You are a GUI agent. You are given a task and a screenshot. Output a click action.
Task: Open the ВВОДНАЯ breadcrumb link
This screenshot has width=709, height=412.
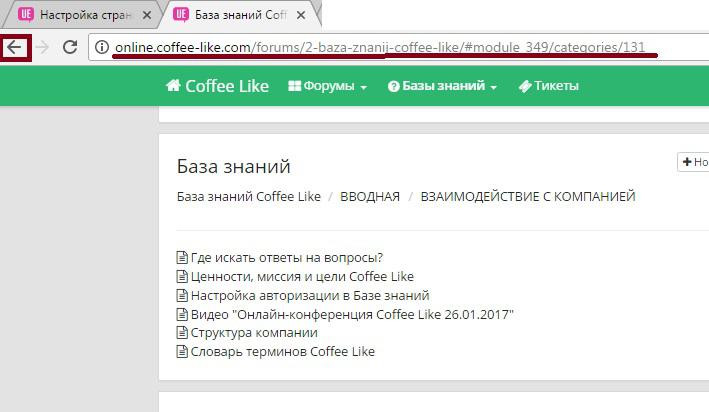tap(370, 197)
